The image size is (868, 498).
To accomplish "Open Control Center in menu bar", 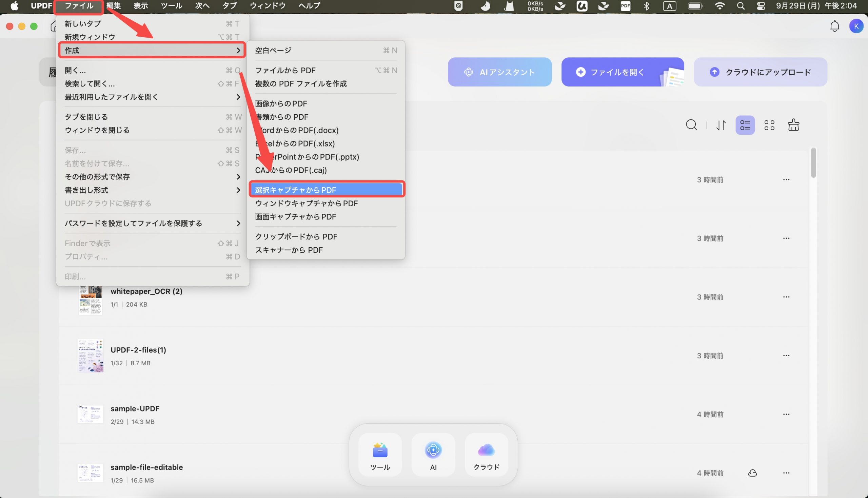I will point(761,6).
